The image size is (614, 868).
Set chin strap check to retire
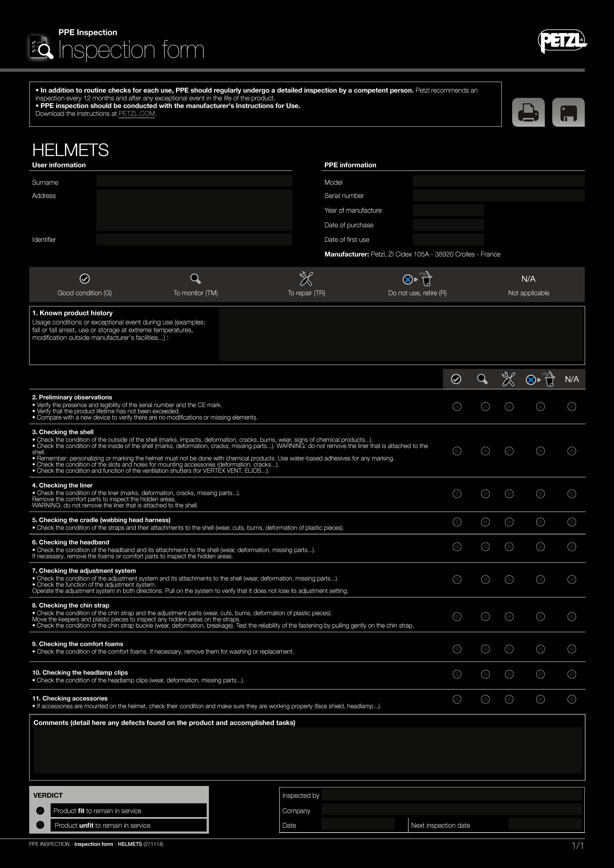coord(541,617)
